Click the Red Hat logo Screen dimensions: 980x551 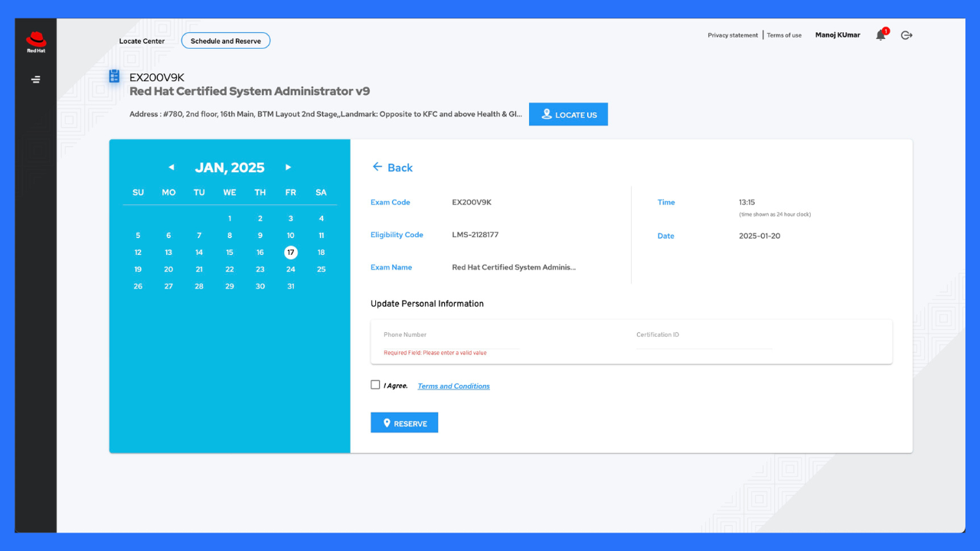36,41
